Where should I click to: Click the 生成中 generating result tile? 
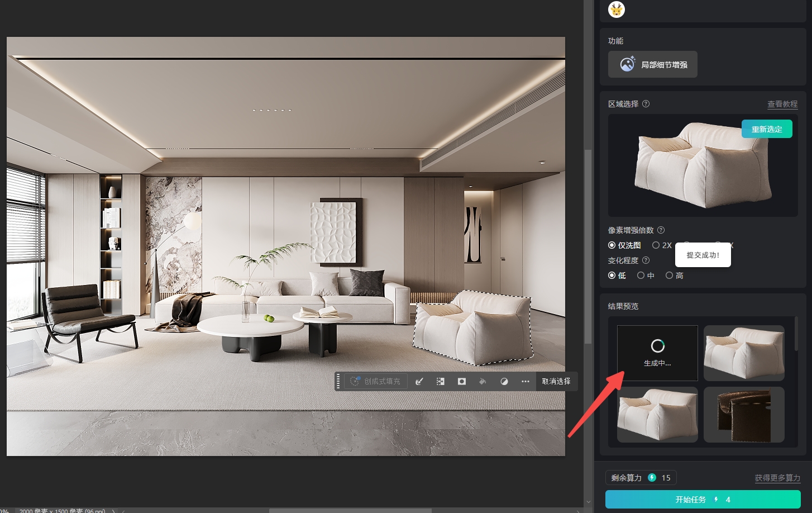click(x=657, y=353)
